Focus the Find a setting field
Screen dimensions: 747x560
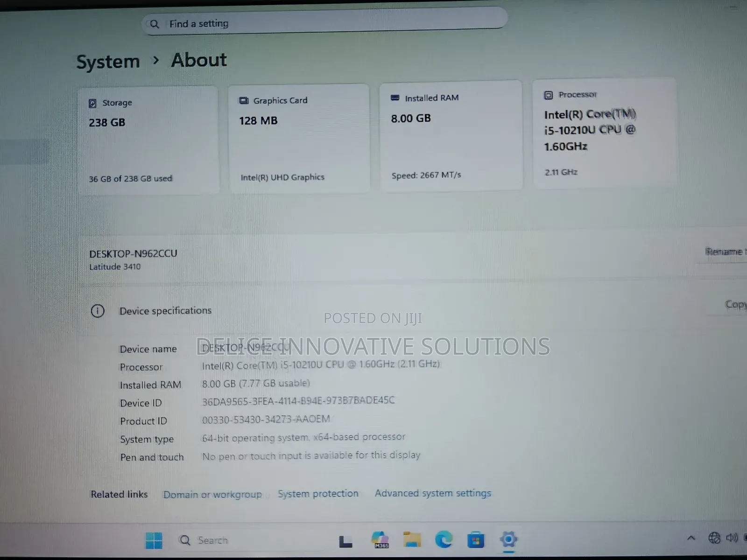pyautogui.click(x=325, y=22)
